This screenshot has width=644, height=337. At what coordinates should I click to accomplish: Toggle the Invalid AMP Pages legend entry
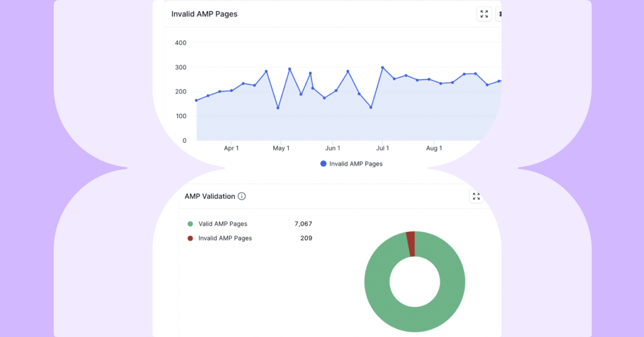(356, 163)
